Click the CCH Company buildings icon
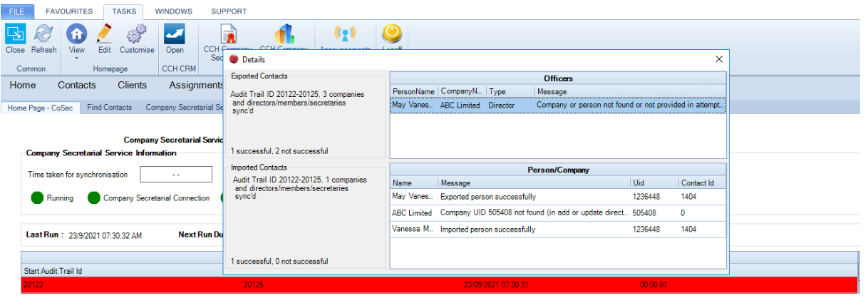 tap(284, 35)
